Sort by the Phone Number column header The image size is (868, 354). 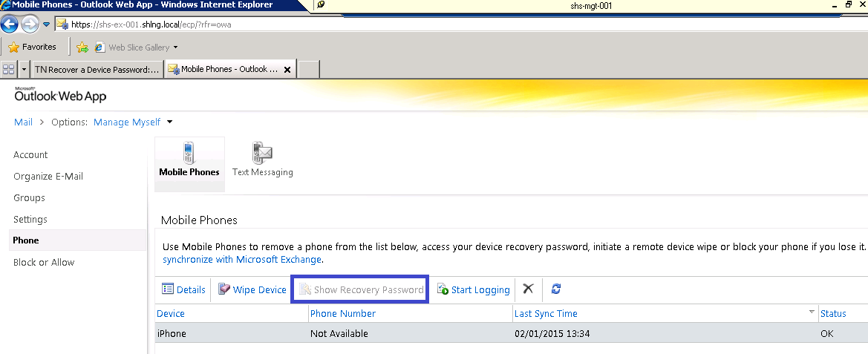pyautogui.click(x=411, y=314)
